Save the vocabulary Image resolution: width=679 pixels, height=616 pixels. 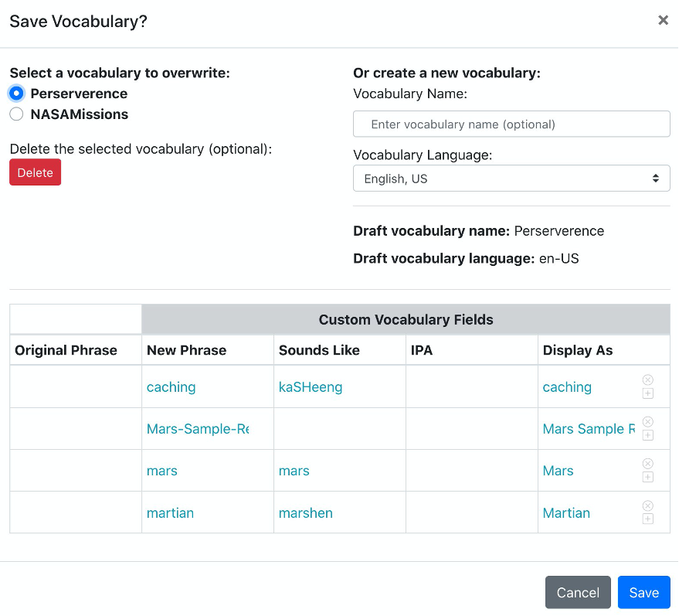tap(643, 592)
